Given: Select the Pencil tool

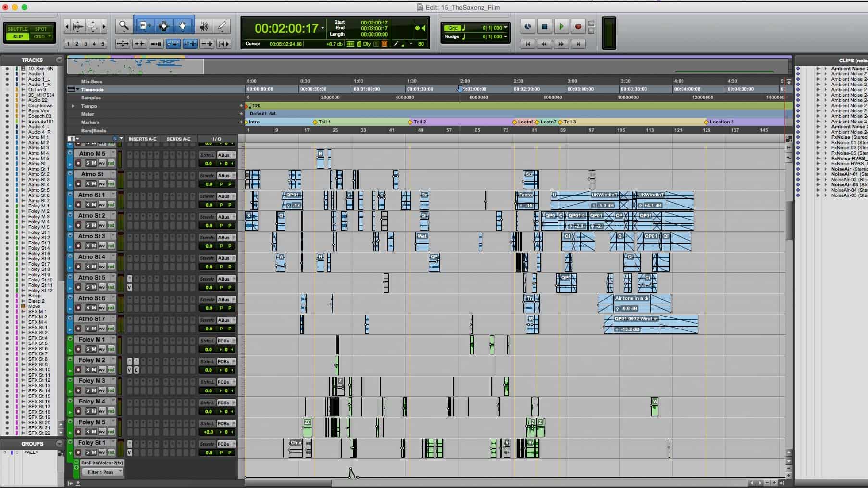Looking at the screenshot, I should click(222, 26).
